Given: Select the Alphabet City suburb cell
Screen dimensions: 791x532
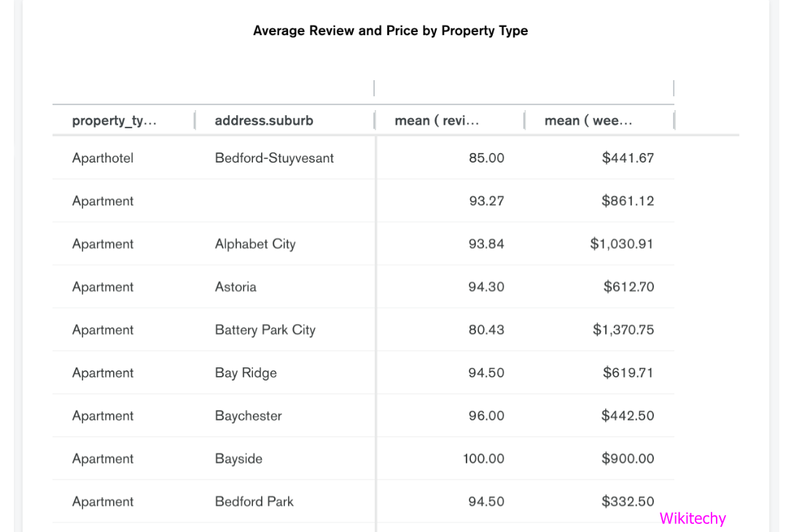Looking at the screenshot, I should 255,244.
